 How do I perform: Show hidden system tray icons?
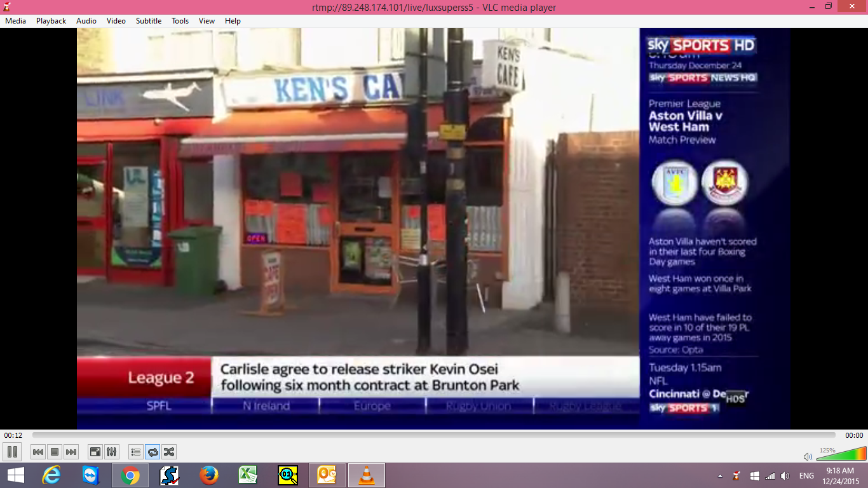click(720, 476)
